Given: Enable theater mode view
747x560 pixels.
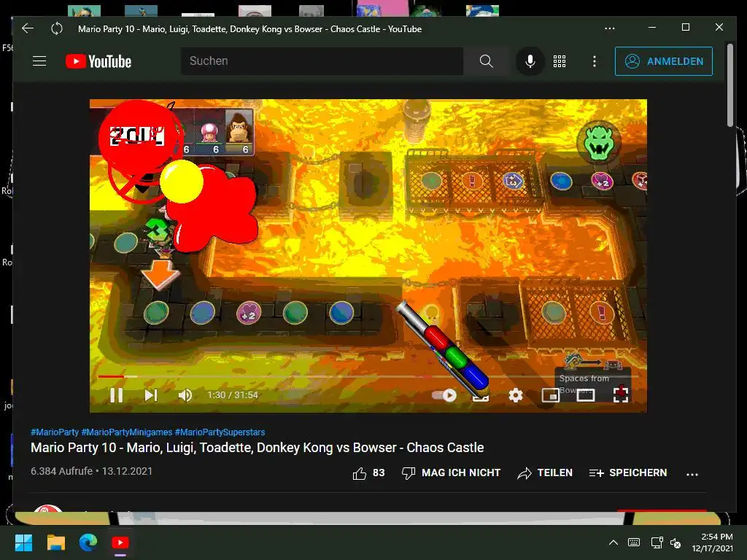Looking at the screenshot, I should 586,395.
